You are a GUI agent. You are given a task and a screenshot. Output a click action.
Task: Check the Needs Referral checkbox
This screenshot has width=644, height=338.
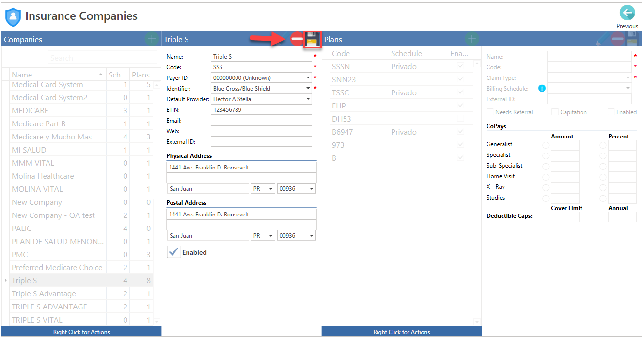click(x=490, y=112)
